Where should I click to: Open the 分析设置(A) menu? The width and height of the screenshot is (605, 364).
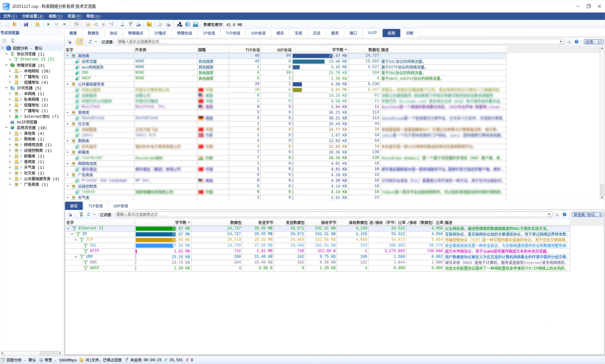pyautogui.click(x=33, y=16)
